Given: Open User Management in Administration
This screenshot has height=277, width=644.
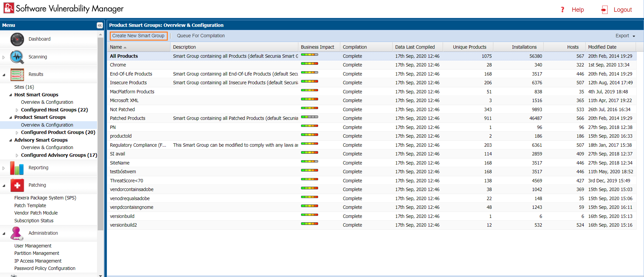Looking at the screenshot, I should click(x=33, y=246).
